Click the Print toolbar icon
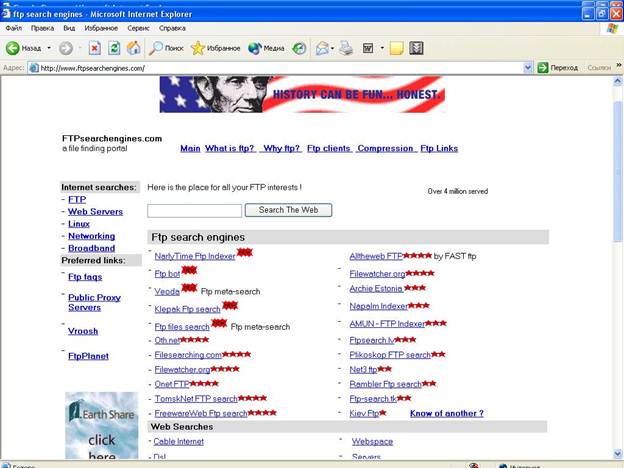The image size is (624, 468). (346, 48)
